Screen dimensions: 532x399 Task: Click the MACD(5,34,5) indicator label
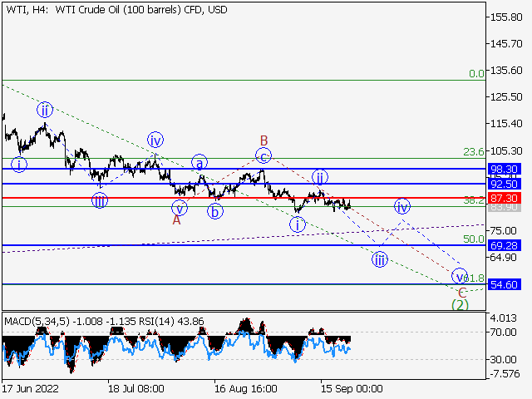click(x=37, y=321)
